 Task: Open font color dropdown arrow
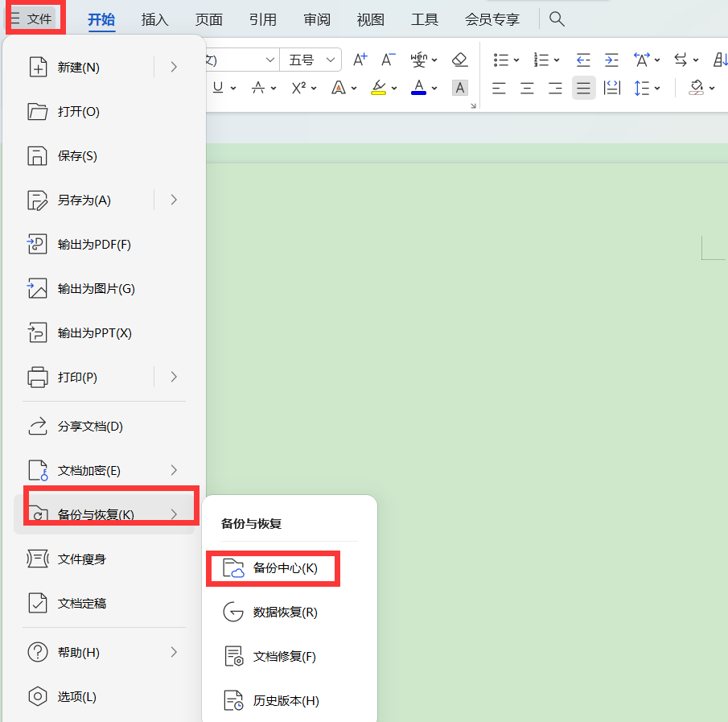click(x=434, y=89)
